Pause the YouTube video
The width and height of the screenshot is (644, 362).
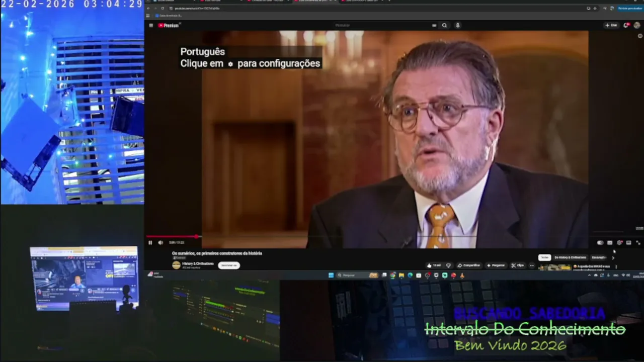click(x=150, y=242)
